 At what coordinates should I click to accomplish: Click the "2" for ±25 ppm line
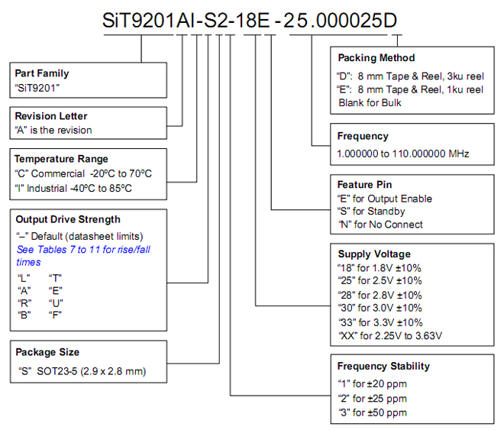point(373,399)
